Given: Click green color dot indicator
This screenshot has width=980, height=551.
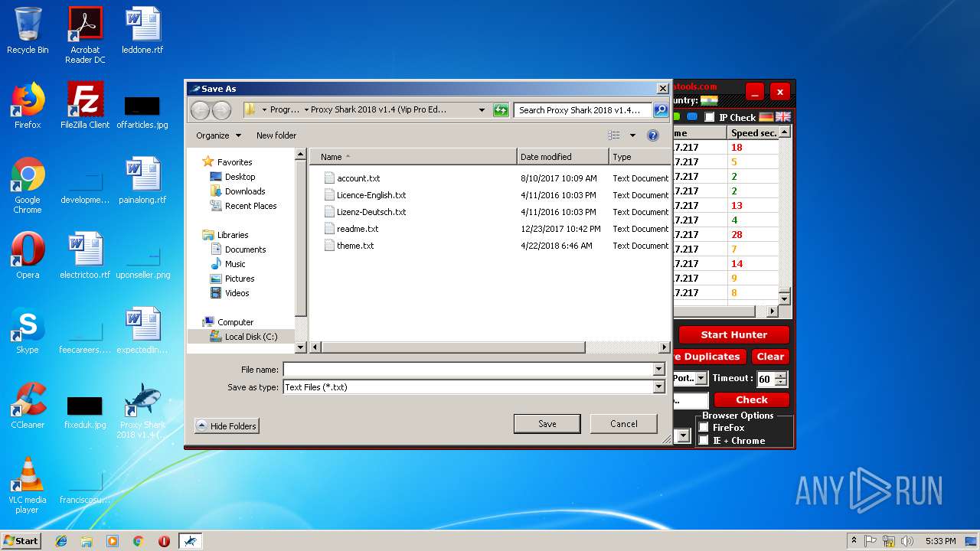Looking at the screenshot, I should pos(676,117).
